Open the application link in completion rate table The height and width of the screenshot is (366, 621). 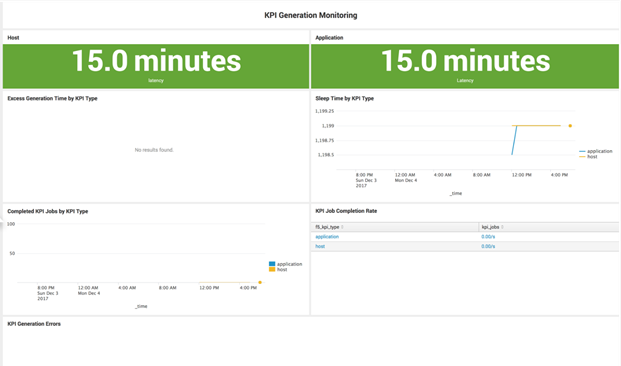327,236
